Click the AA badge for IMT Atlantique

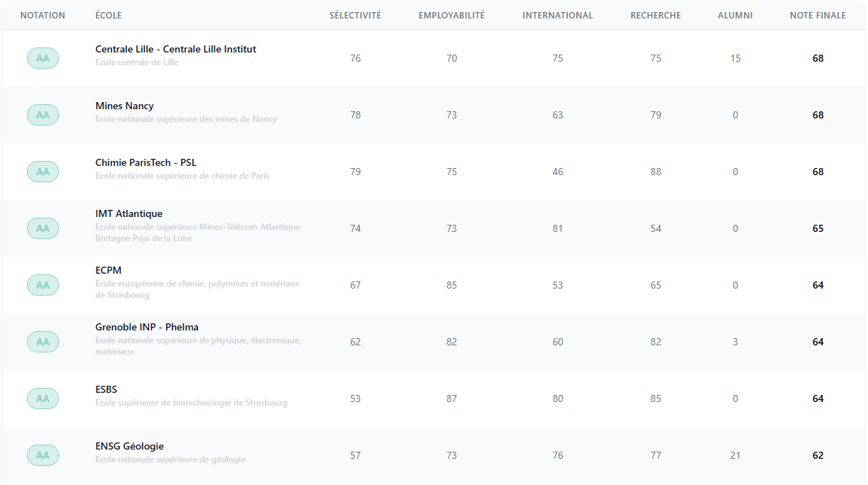tap(43, 228)
